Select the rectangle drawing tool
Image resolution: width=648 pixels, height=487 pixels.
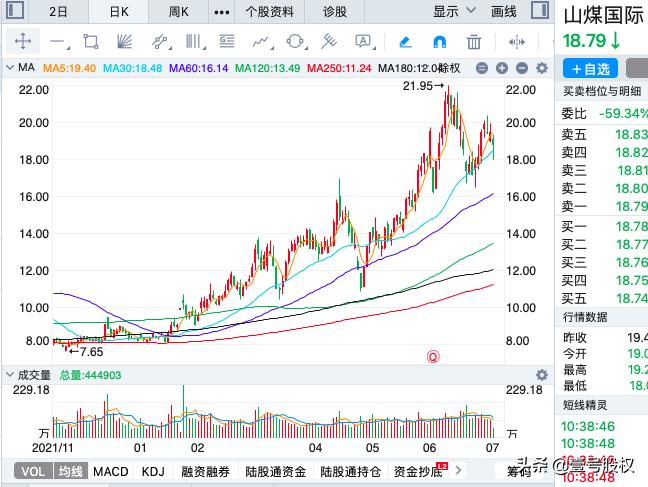click(x=91, y=42)
